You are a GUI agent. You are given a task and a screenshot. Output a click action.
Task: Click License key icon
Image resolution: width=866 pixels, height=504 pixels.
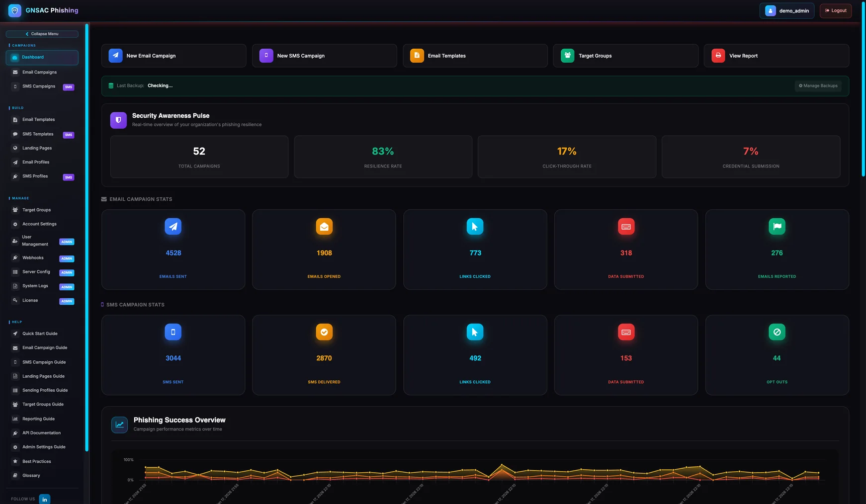(x=15, y=300)
